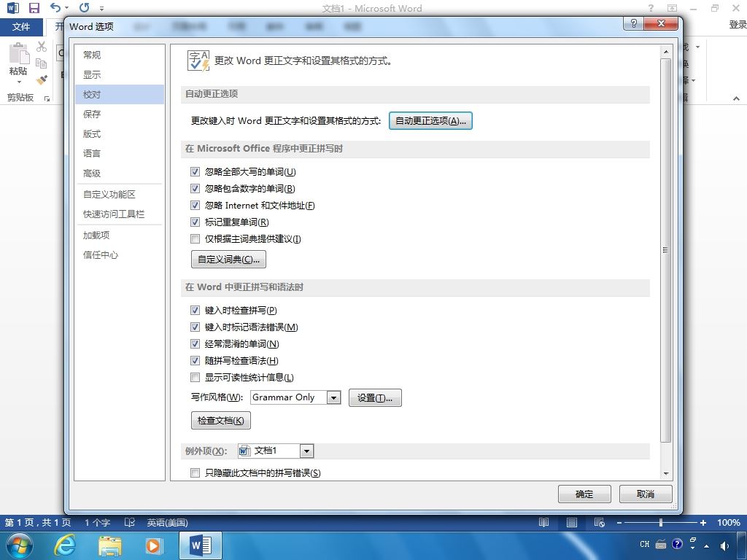
Task: Toggle 忽略全部大写的单词 checkbox
Action: tap(195, 172)
